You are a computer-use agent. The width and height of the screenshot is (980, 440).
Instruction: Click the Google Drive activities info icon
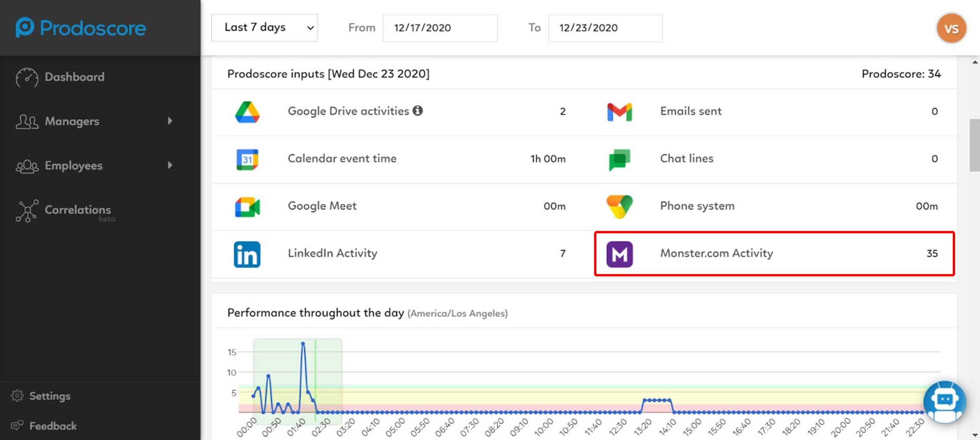[417, 110]
